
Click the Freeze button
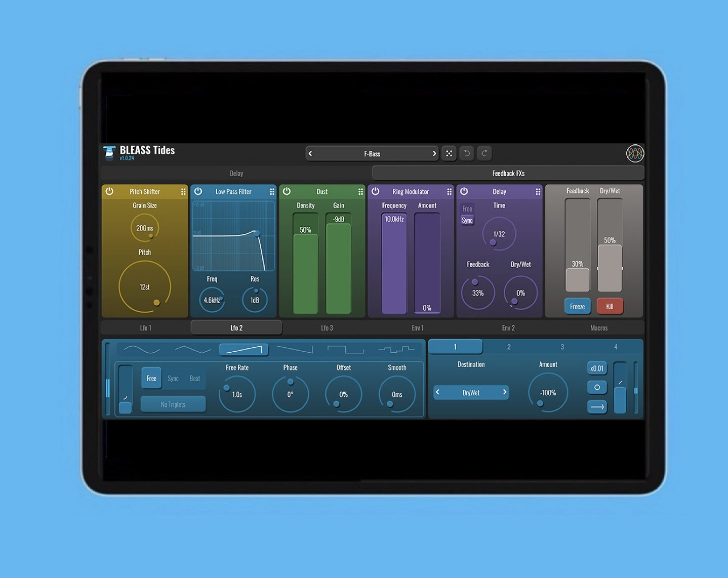577,306
